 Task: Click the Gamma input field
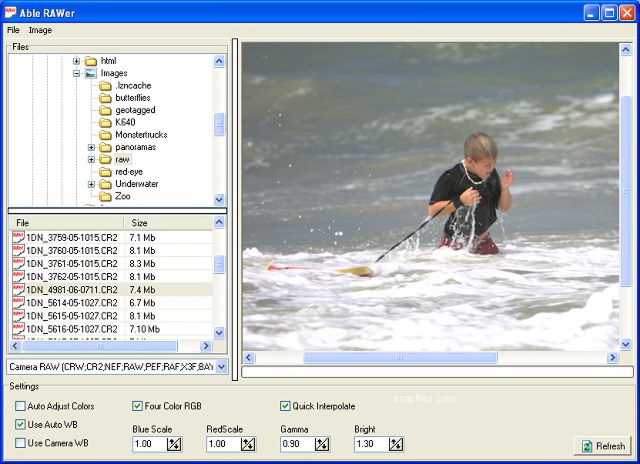tap(298, 444)
